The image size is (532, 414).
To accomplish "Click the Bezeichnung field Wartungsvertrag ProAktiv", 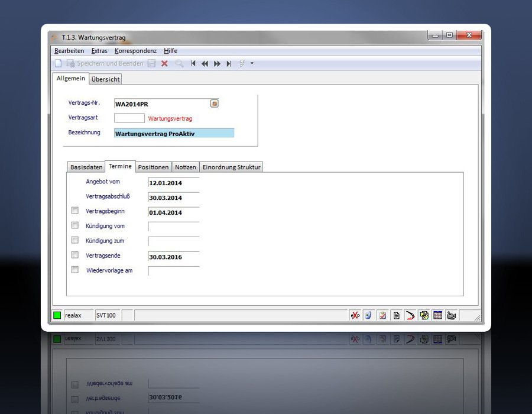I will 174,133.
